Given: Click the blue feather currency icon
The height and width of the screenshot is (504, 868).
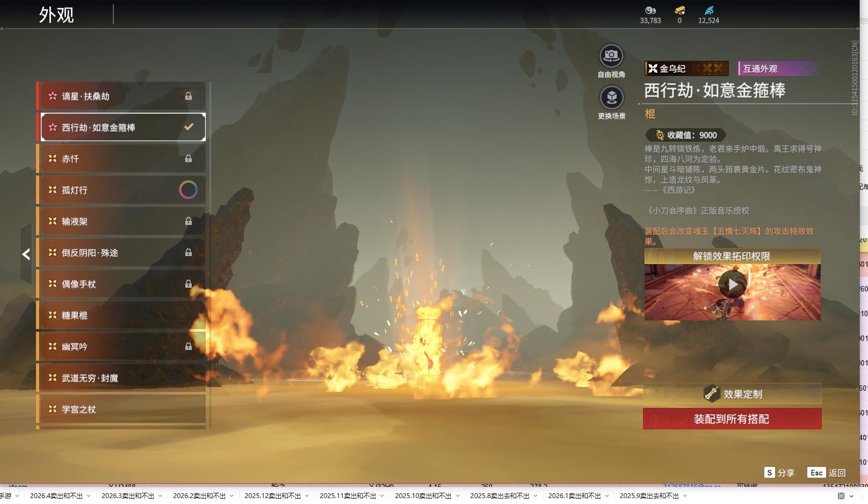Looking at the screenshot, I should 708,10.
